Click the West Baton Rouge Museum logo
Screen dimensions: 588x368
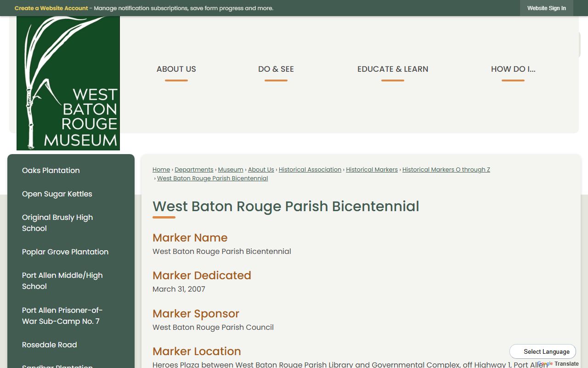pyautogui.click(x=68, y=83)
